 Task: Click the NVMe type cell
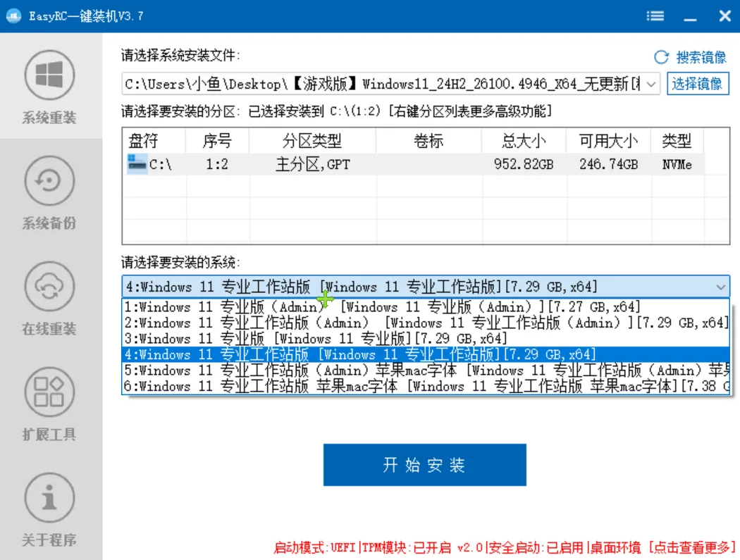click(x=677, y=164)
